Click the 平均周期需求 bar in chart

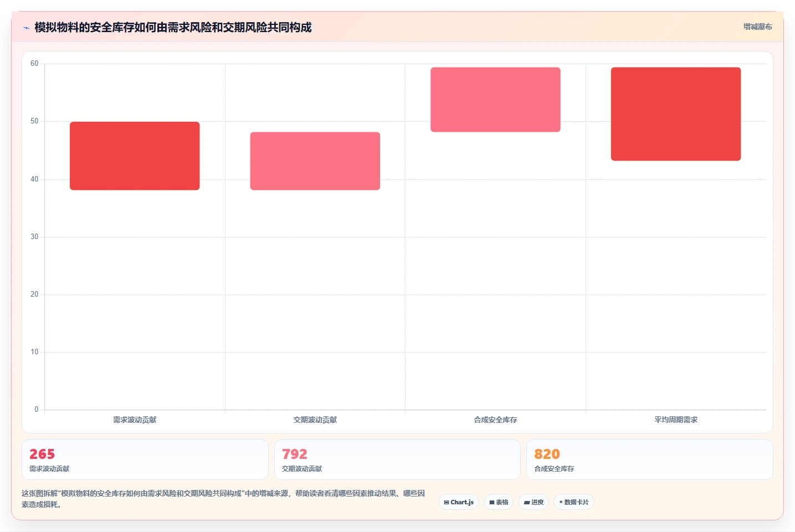pos(676,114)
